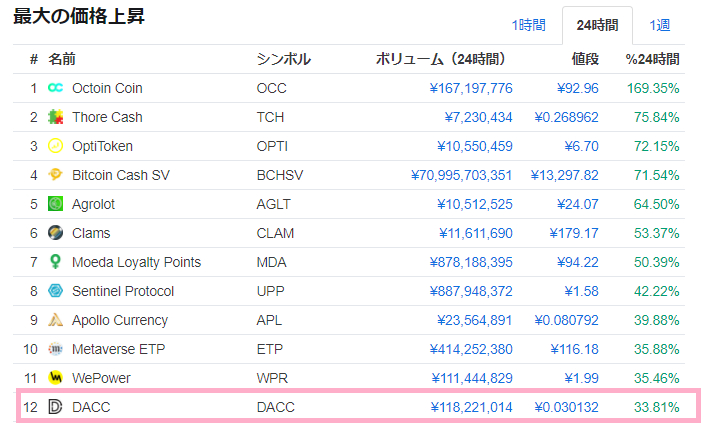Click the Agrolot green icon
Viewport: 719px width, 426px height.
click(56, 204)
